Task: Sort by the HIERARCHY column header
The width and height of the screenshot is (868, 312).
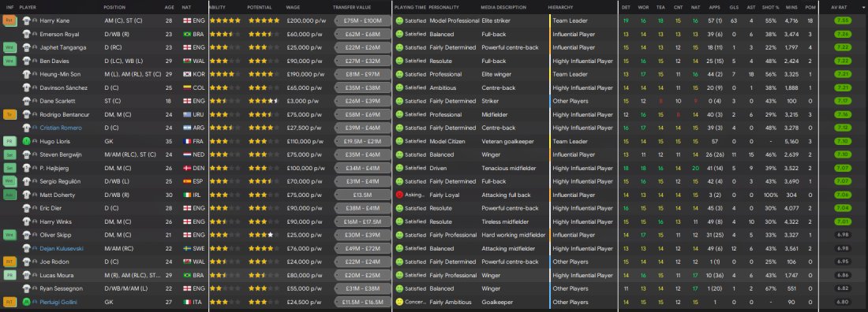Action: 560,7
